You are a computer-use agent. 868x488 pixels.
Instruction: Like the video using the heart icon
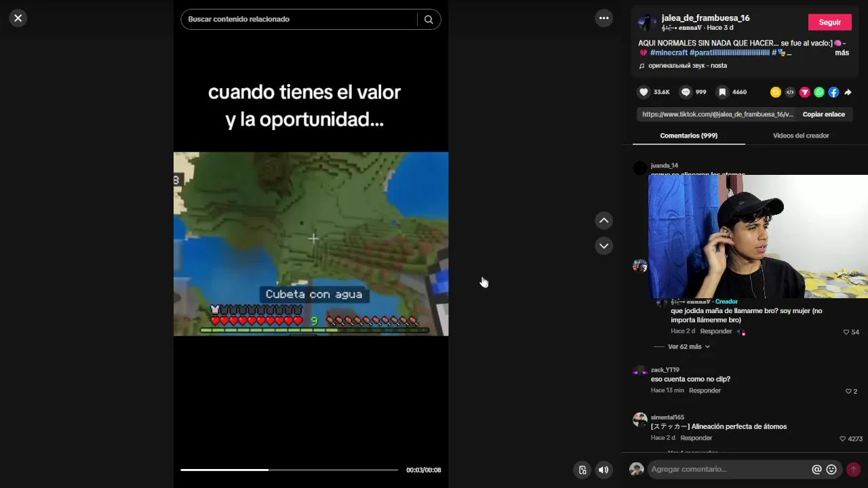click(644, 92)
